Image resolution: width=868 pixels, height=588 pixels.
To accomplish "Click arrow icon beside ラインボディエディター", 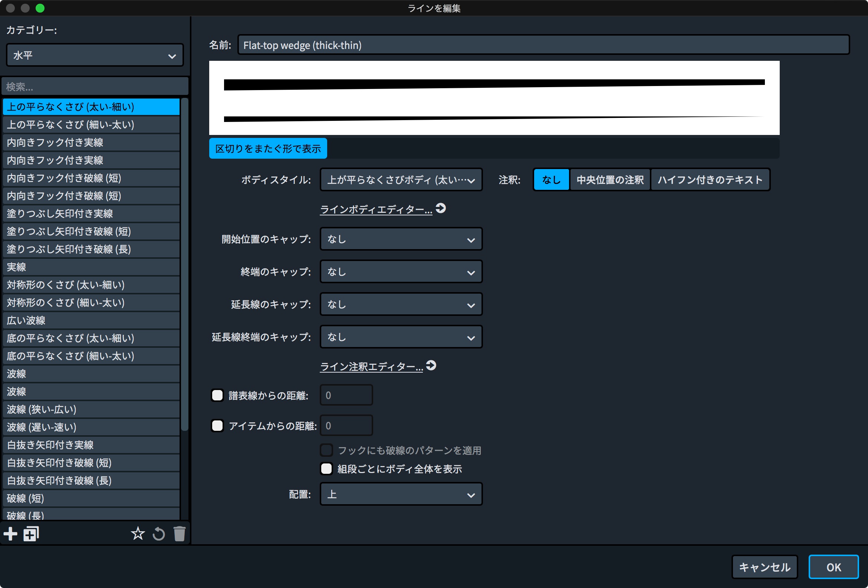I will click(441, 208).
